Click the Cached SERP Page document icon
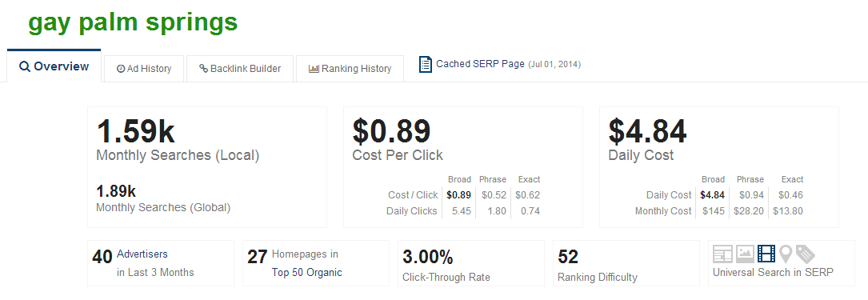 pyautogui.click(x=425, y=64)
